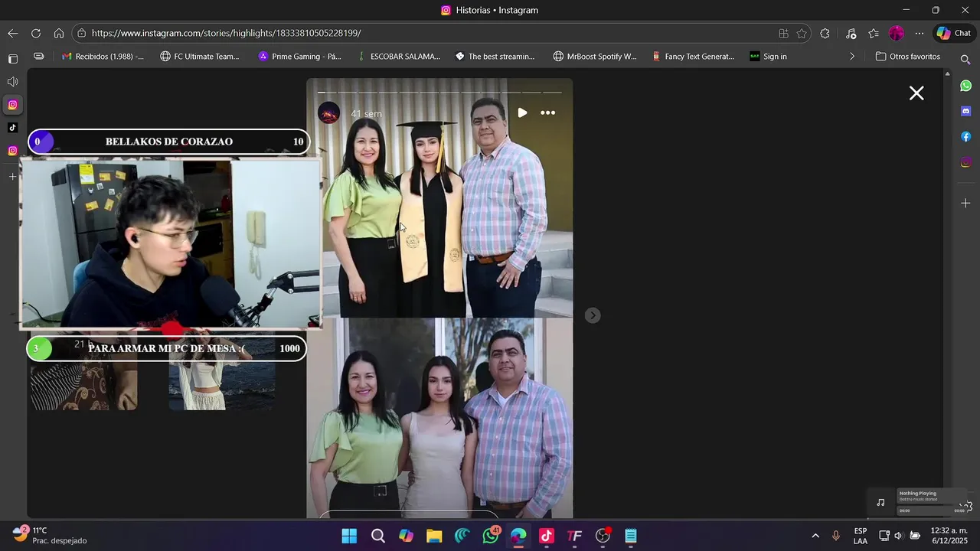Open FC Ultimate Team bookmark
This screenshot has height=551, width=980.
point(200,57)
